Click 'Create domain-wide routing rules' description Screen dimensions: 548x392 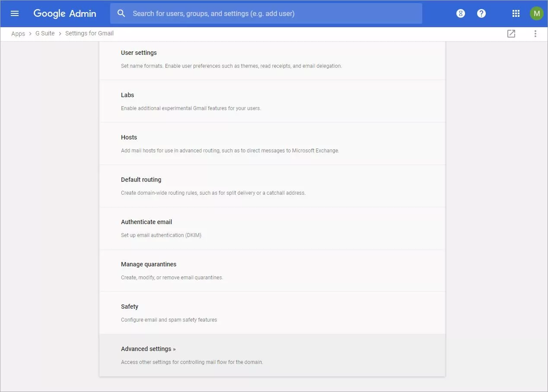coord(213,193)
